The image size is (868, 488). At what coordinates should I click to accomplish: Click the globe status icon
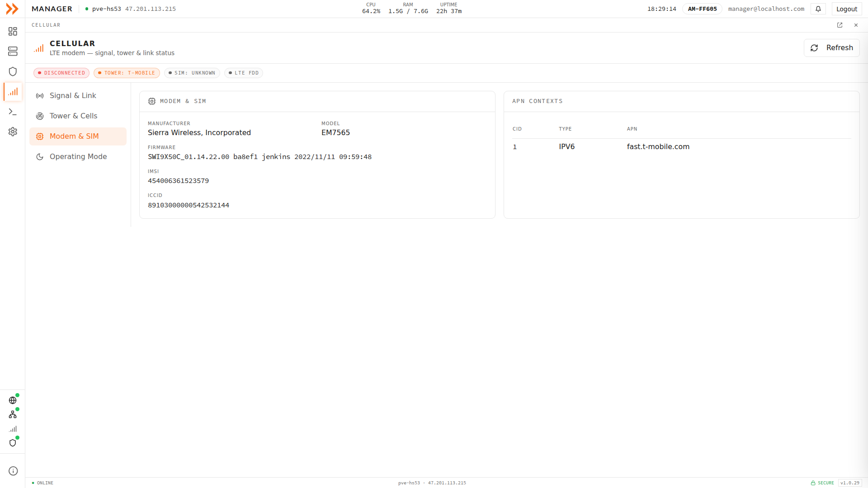(x=13, y=400)
